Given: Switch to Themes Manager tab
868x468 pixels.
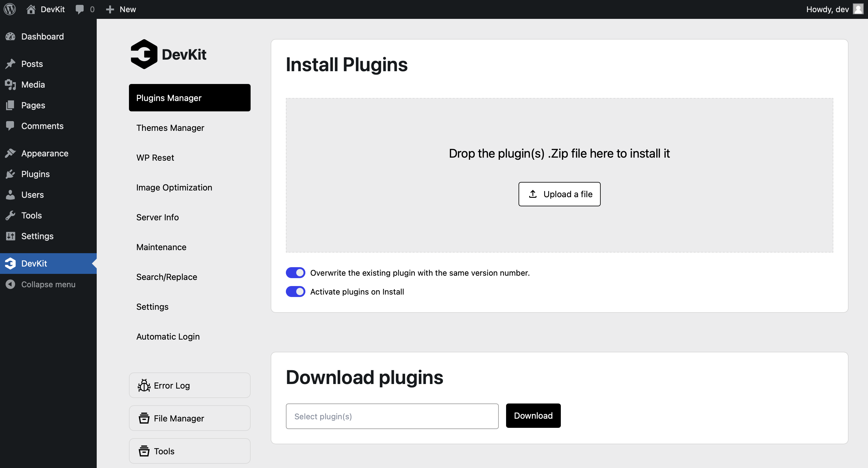Looking at the screenshot, I should tap(170, 128).
